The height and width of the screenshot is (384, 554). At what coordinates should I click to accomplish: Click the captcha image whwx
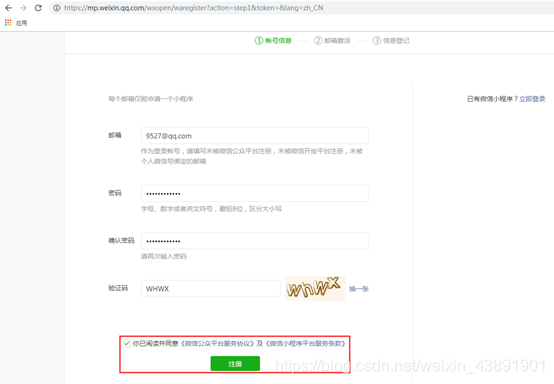(x=315, y=288)
